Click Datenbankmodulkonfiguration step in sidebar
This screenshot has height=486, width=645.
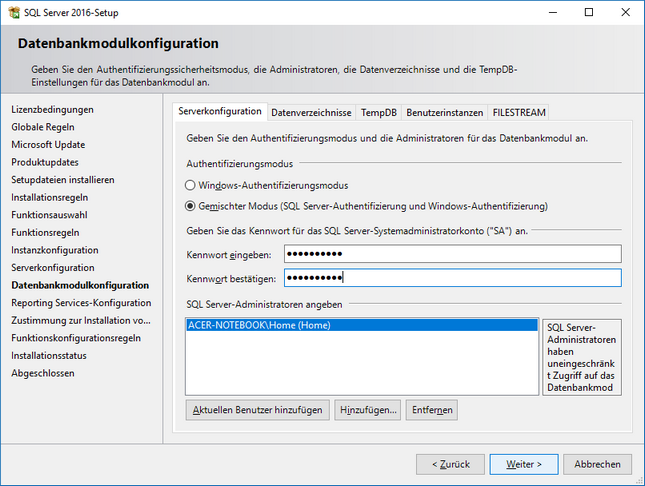point(80,285)
